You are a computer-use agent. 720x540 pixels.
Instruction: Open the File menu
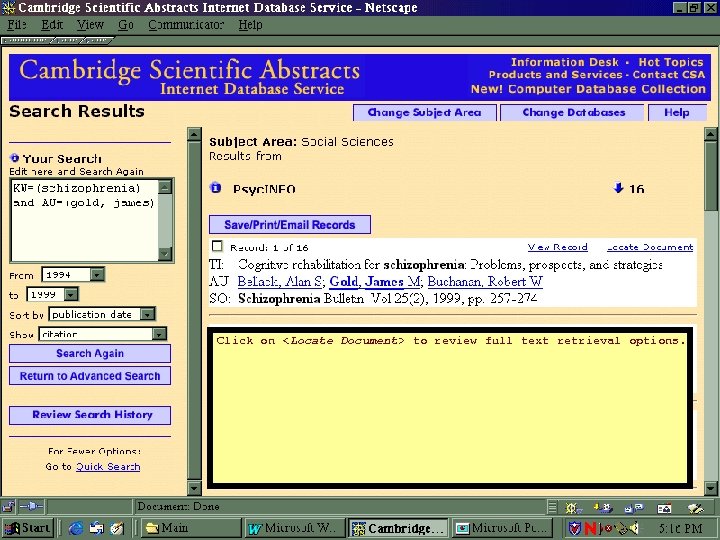17,25
